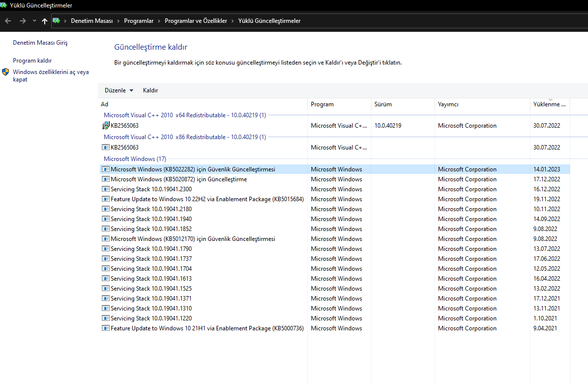
Task: Click icon of KB2565063 x86 entry
Action: (x=106, y=148)
